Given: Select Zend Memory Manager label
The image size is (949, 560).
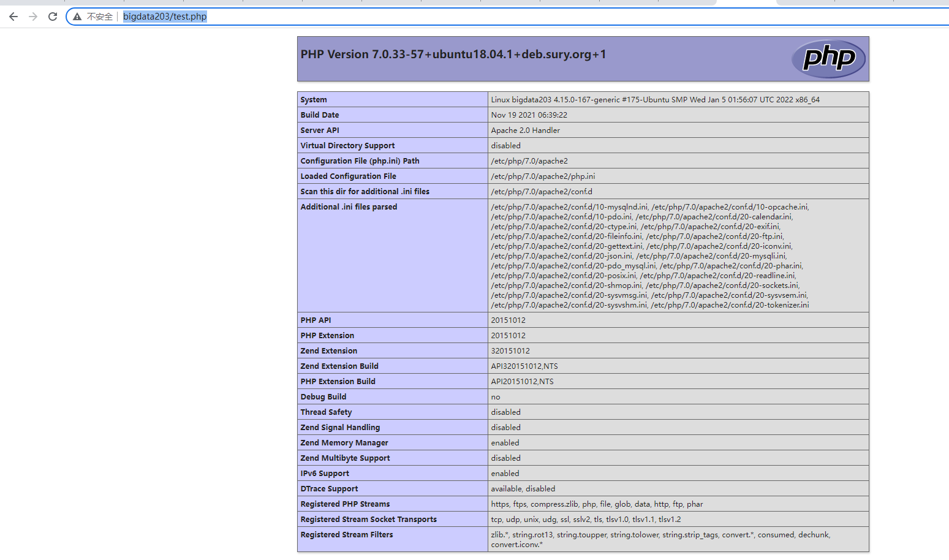Looking at the screenshot, I should [344, 442].
